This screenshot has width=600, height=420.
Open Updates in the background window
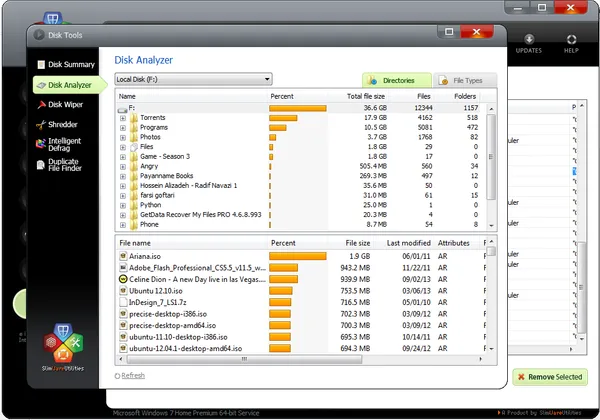click(x=529, y=44)
